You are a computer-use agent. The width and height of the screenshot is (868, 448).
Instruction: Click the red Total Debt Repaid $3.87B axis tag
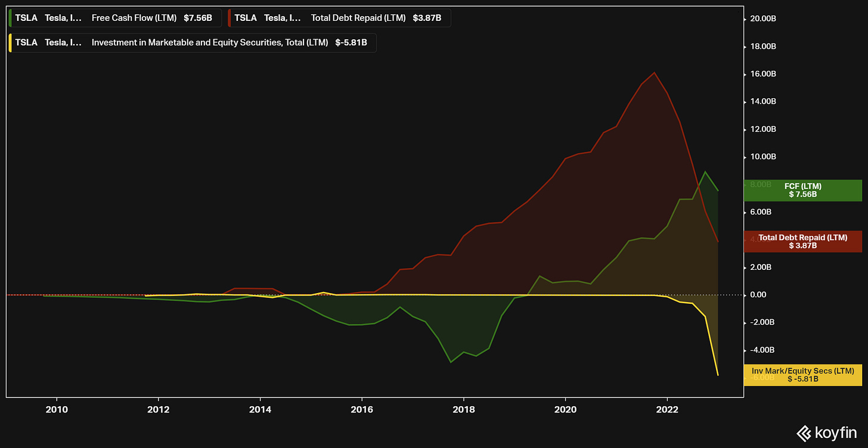point(802,241)
